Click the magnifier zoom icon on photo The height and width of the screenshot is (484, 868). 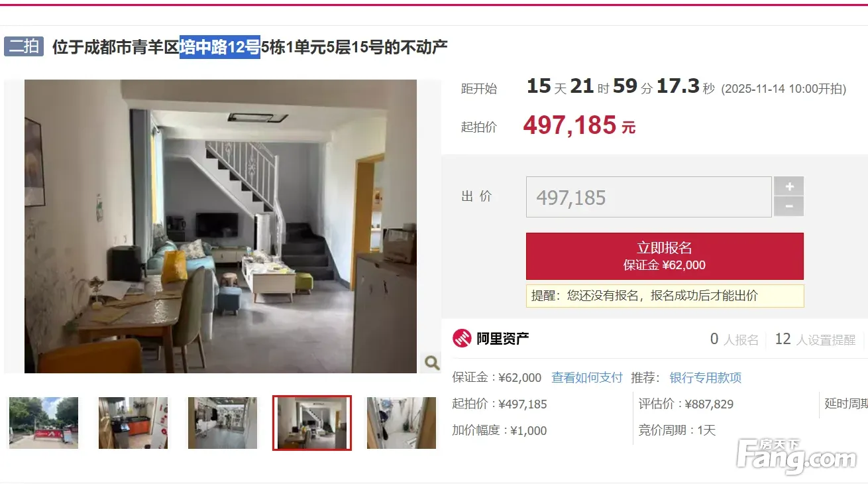pyautogui.click(x=431, y=362)
